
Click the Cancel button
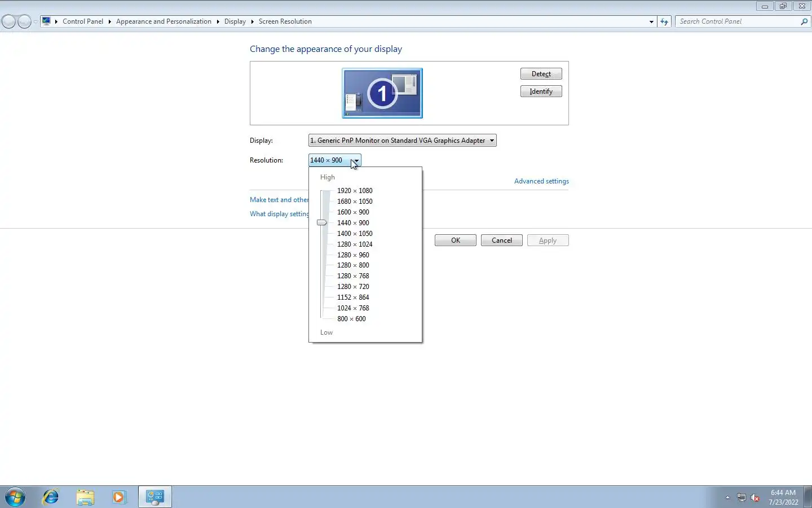point(502,240)
